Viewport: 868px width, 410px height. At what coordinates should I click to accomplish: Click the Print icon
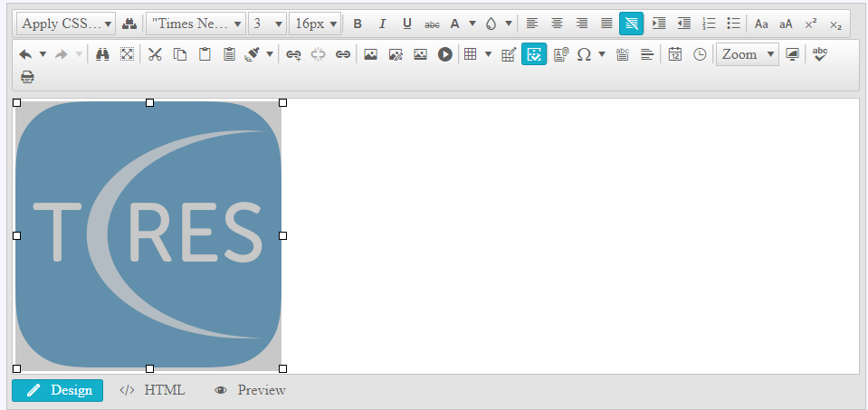27,76
